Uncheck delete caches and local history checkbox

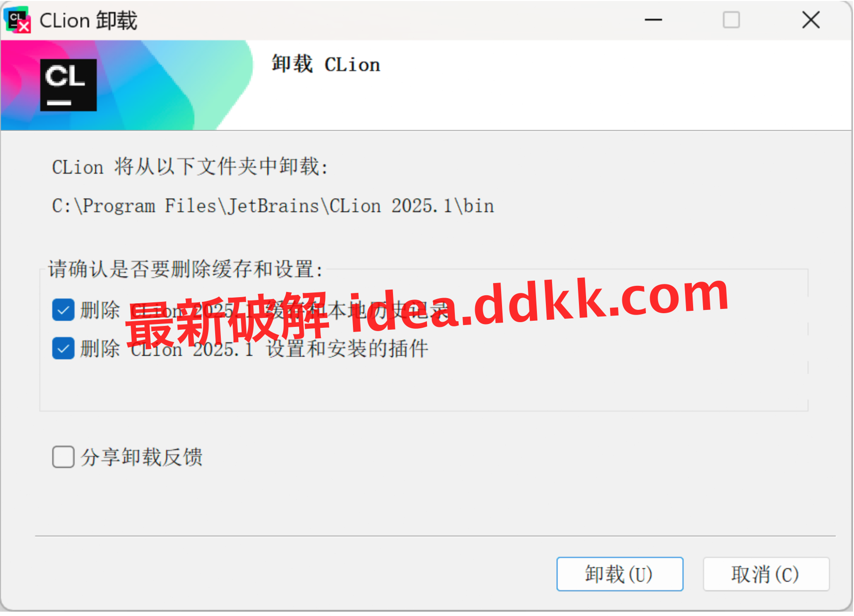pos(63,310)
